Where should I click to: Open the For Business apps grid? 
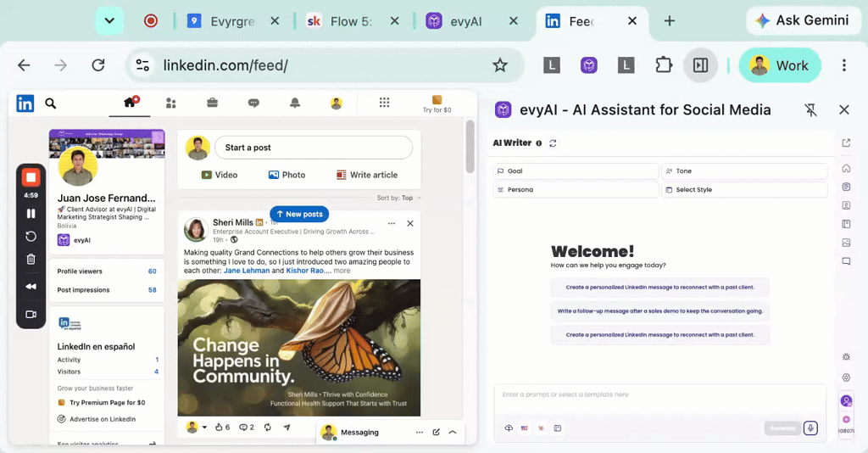[384, 103]
